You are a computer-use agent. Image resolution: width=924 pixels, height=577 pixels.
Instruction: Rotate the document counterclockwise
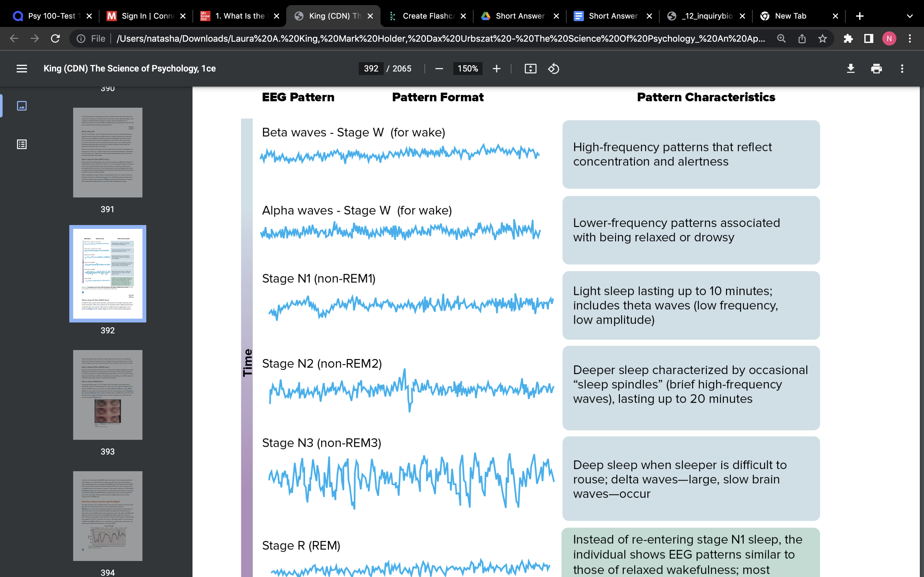point(554,69)
